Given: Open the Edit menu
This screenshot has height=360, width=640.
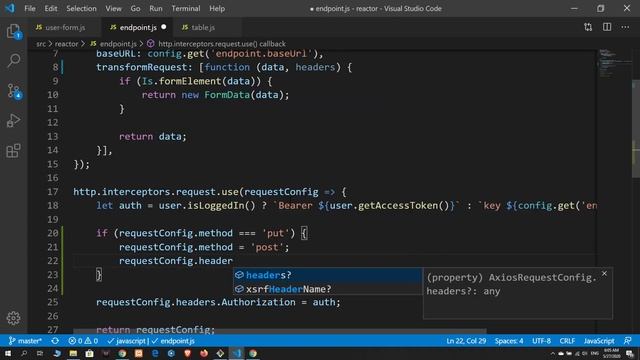Looking at the screenshot, I should 51,8.
